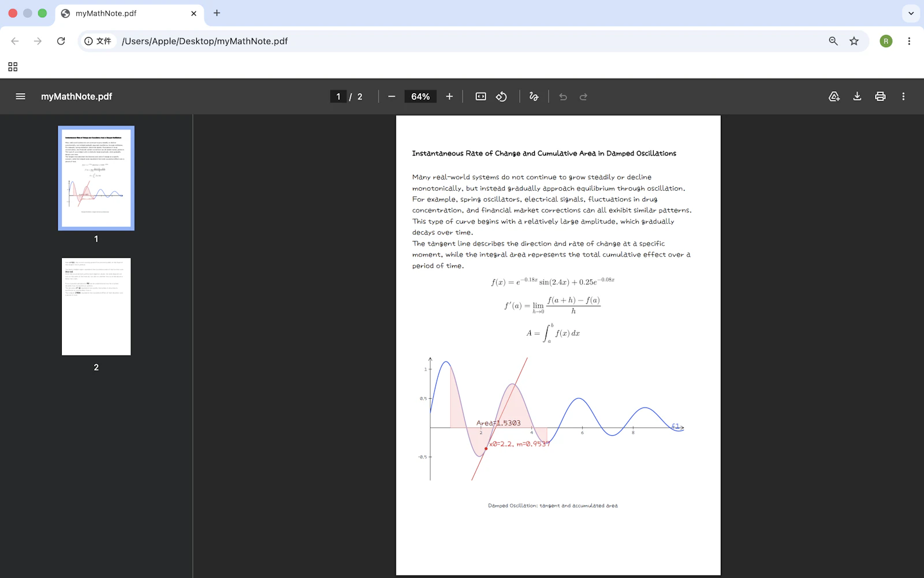Download the PDF file
This screenshot has height=578, width=924.
point(857,97)
